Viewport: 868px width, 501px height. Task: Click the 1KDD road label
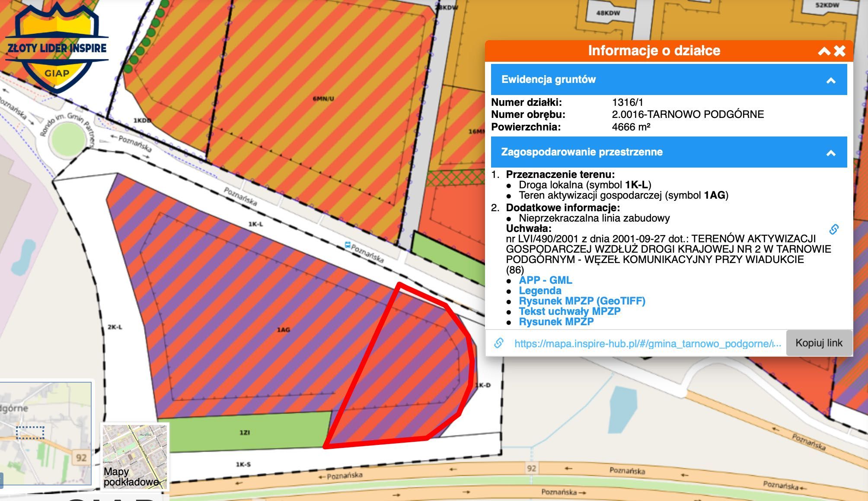coord(142,120)
